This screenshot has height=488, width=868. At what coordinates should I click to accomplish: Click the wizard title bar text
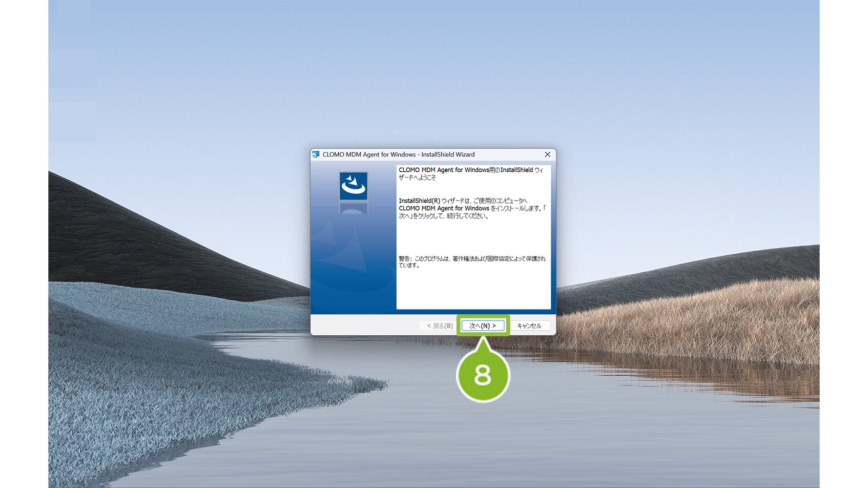click(398, 154)
